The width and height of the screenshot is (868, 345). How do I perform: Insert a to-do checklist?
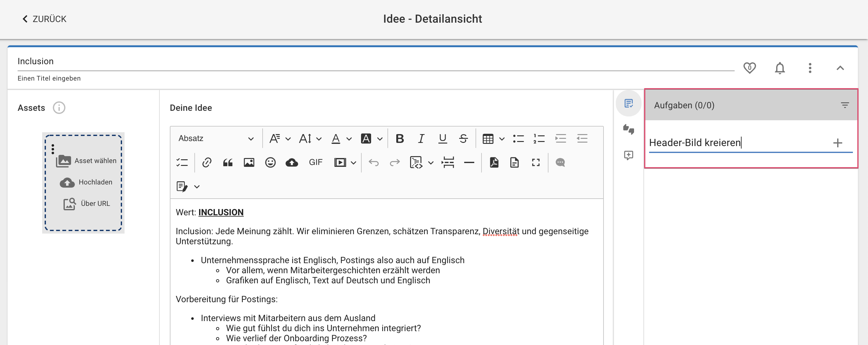[x=182, y=162]
